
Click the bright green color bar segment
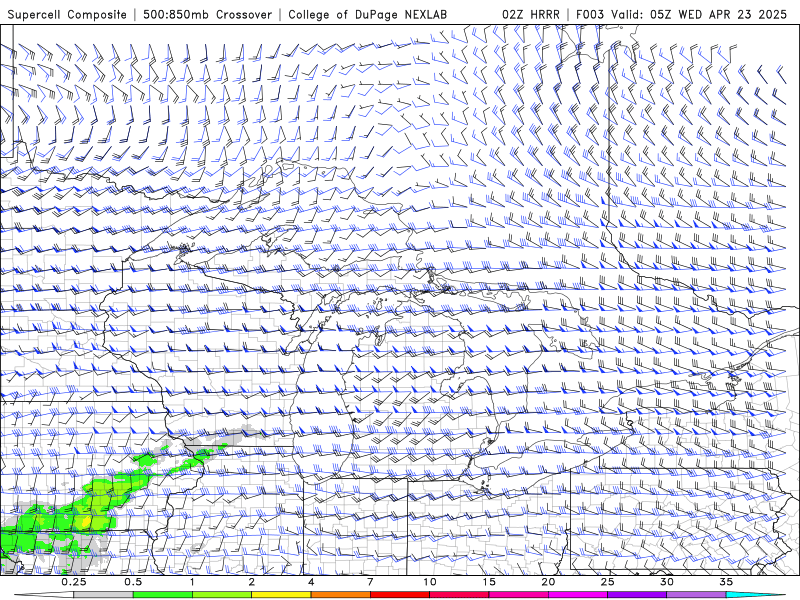(162, 595)
